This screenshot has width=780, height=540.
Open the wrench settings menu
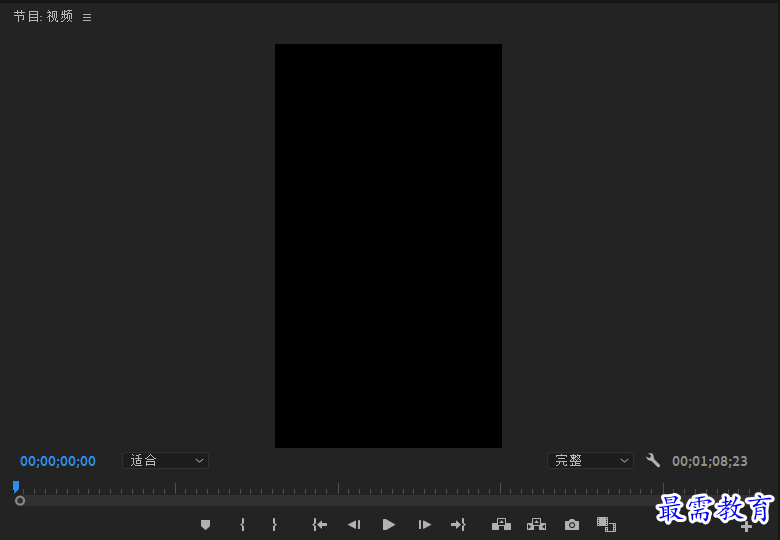[653, 460]
